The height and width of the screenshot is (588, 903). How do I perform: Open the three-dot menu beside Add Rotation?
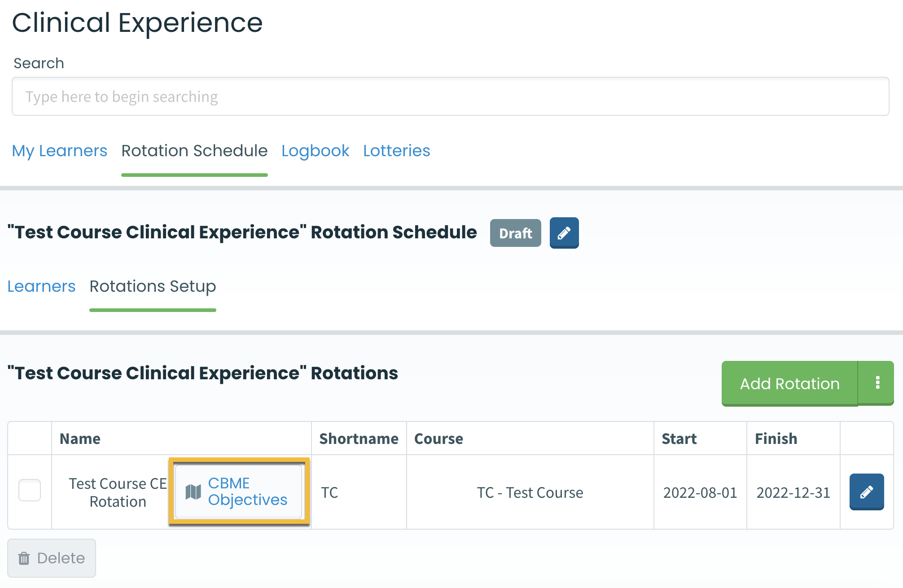877,383
